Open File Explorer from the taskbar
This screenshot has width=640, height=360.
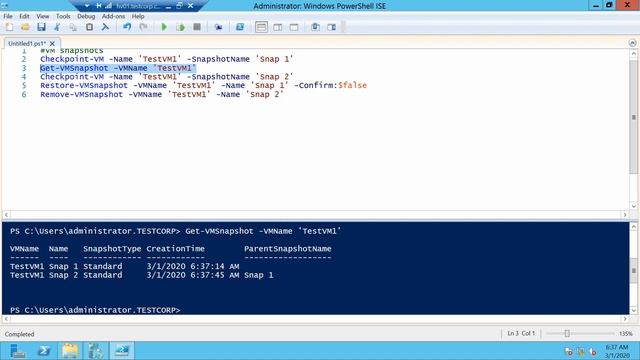pyautogui.click(x=70, y=351)
